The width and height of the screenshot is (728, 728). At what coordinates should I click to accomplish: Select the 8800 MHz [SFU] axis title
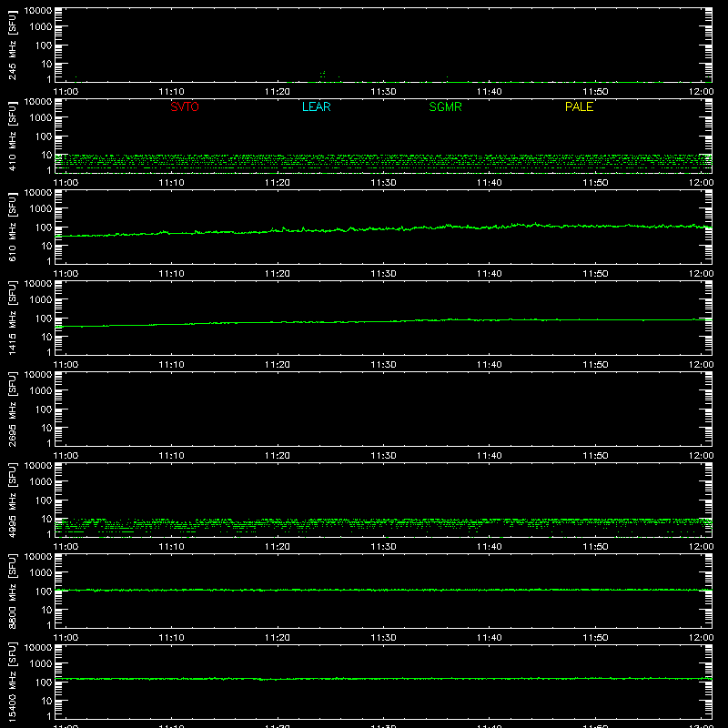(x=12, y=591)
